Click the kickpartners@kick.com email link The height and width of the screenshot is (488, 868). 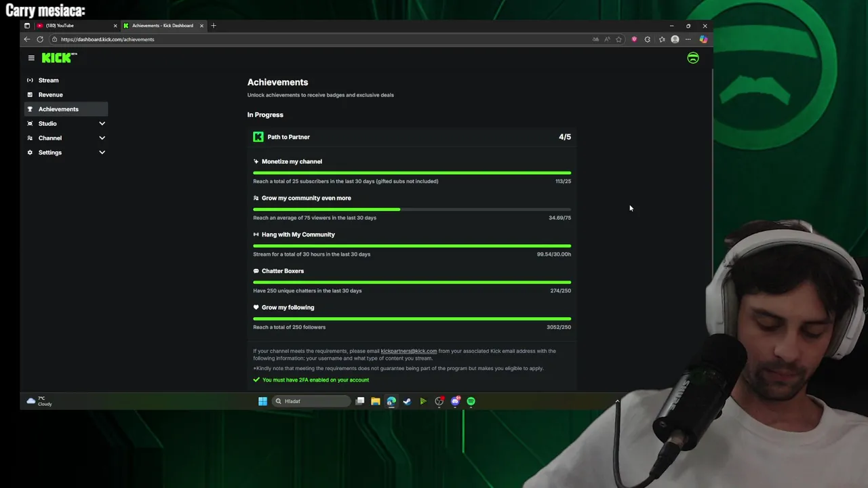[x=409, y=351]
